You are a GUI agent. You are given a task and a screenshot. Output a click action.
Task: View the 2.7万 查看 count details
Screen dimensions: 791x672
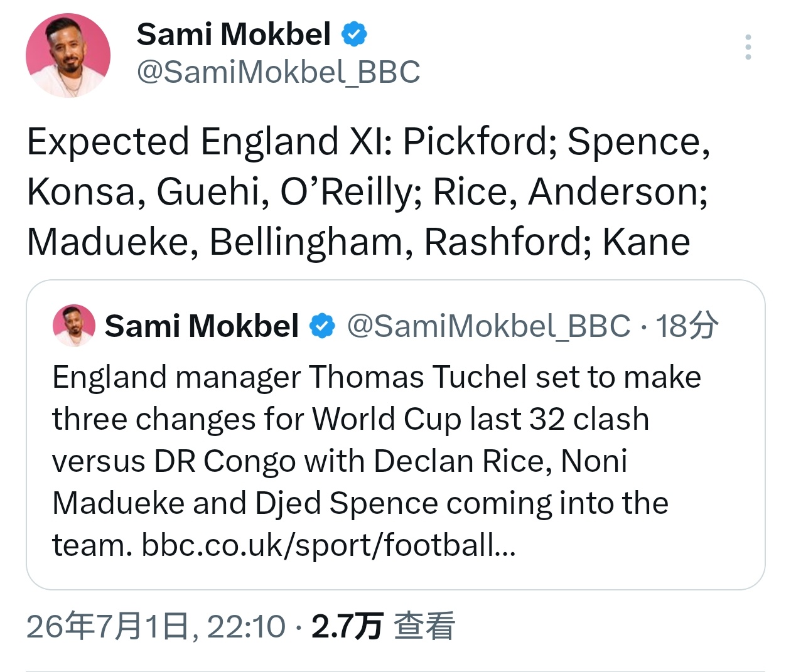tap(383, 626)
